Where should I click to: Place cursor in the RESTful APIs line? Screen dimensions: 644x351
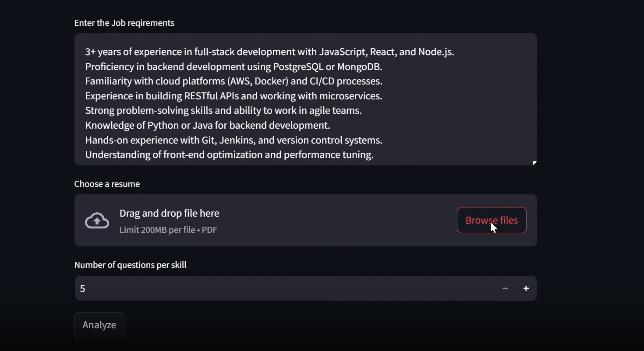coord(234,96)
